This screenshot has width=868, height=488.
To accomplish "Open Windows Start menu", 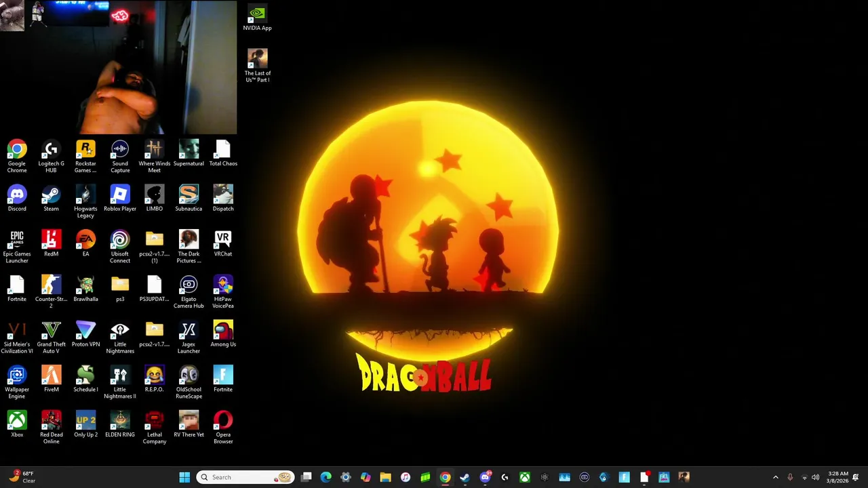I will 184,477.
